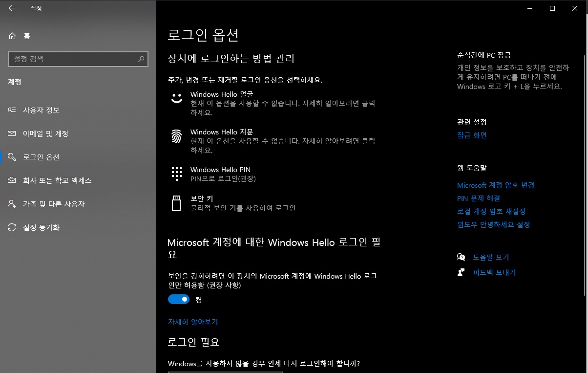Click the 로그인 필요 section heading
This screenshot has height=373, width=588.
tap(193, 342)
